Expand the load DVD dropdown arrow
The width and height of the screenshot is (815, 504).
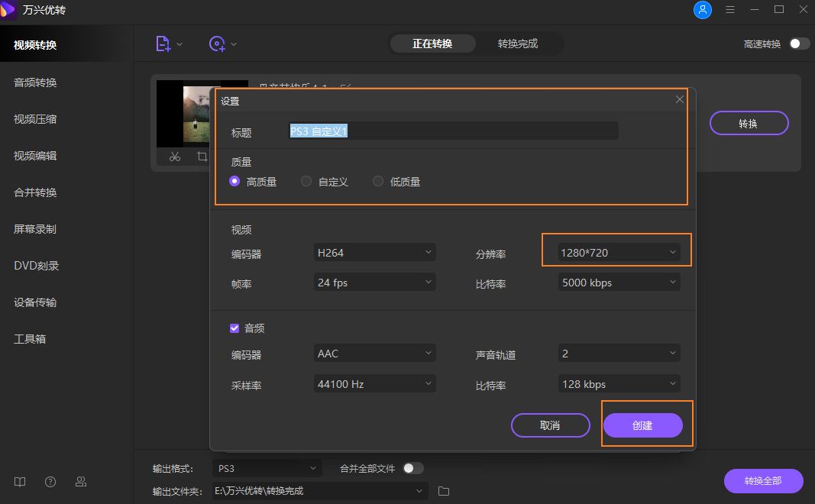[234, 44]
